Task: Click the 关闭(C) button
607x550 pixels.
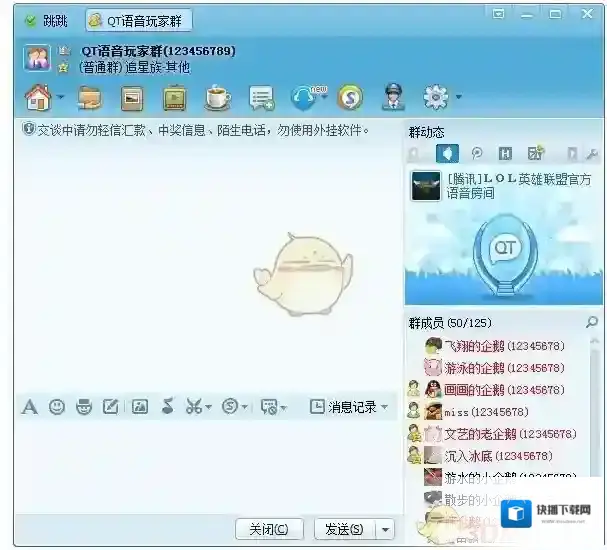Action: 269,529
